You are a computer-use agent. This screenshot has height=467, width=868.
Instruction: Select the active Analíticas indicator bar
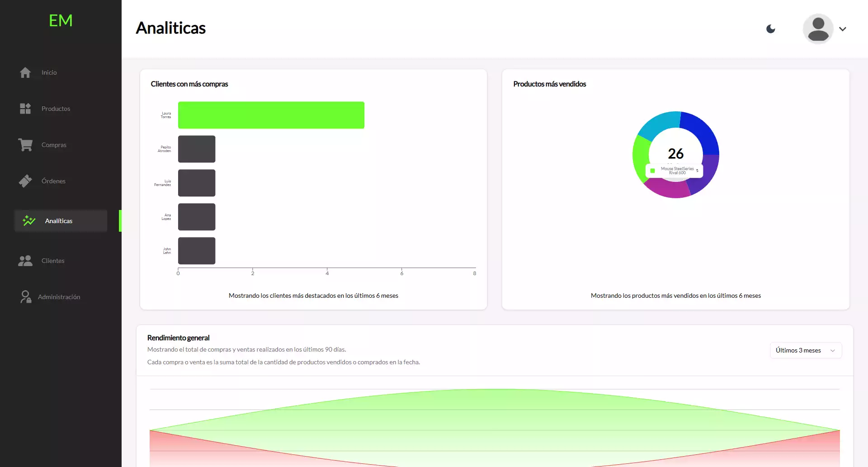point(120,221)
